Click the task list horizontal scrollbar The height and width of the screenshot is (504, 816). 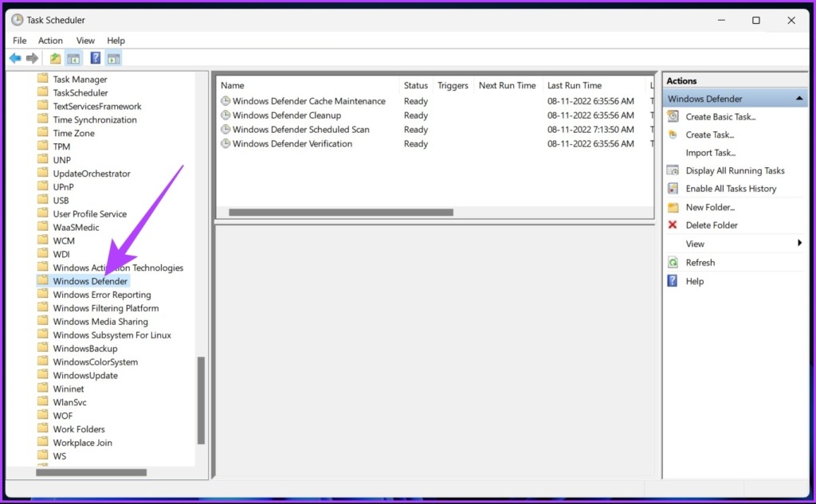[x=341, y=213]
